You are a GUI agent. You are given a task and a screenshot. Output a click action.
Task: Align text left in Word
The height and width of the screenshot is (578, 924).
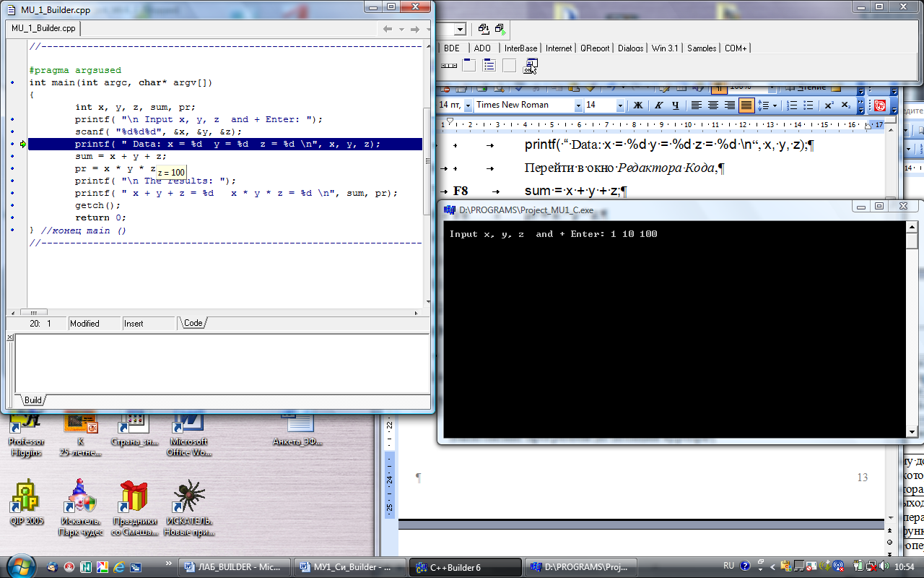[697, 105]
